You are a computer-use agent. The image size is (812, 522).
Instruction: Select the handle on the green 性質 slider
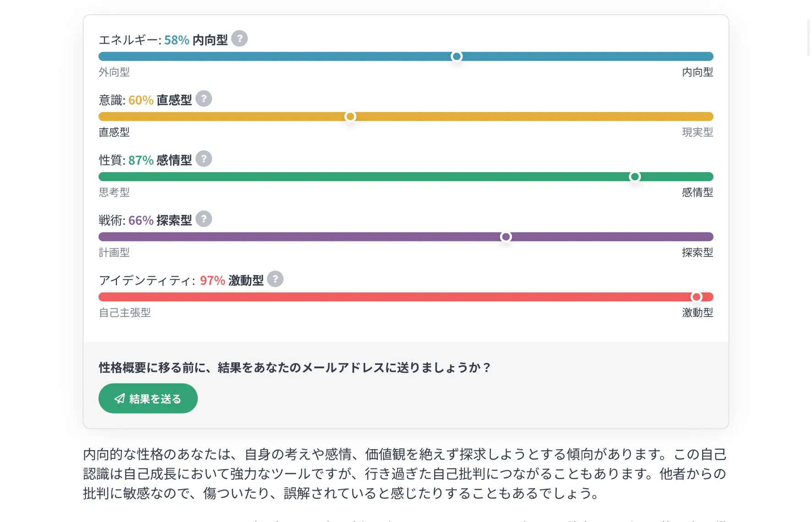635,177
